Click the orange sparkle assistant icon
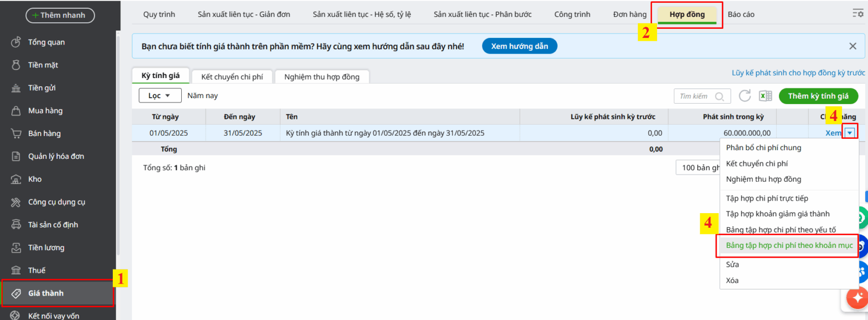Screen dimensions: 868x320 (x=858, y=297)
